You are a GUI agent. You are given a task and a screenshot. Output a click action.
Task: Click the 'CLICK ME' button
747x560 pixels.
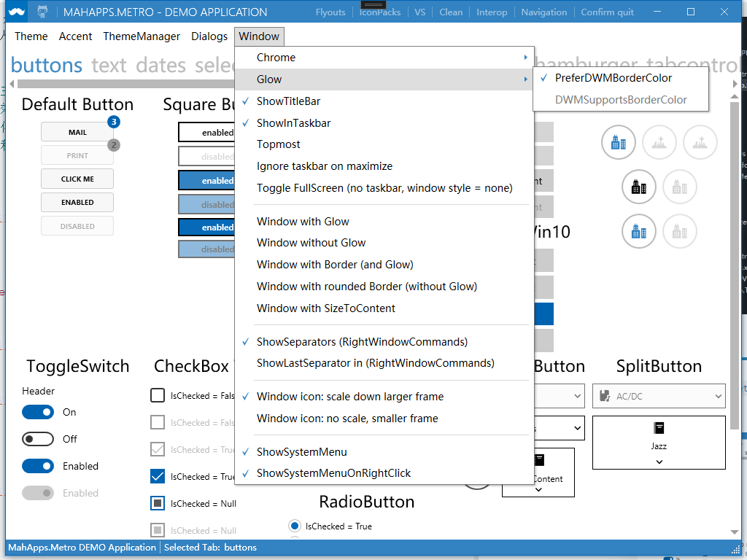pos(77,179)
